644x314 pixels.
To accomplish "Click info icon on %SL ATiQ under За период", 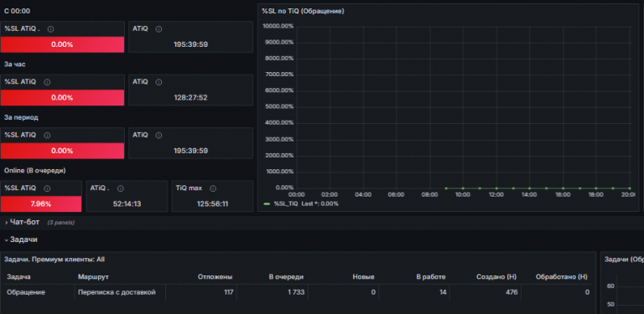I will click(x=47, y=136).
